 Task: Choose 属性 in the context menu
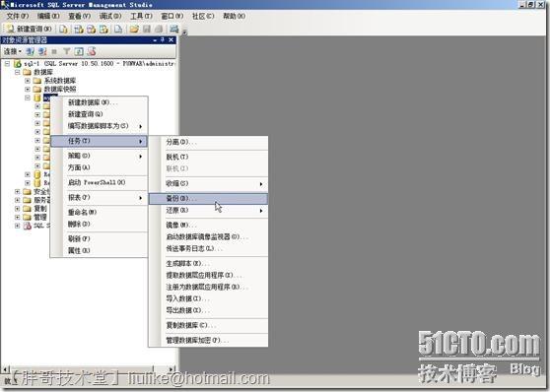99,251
